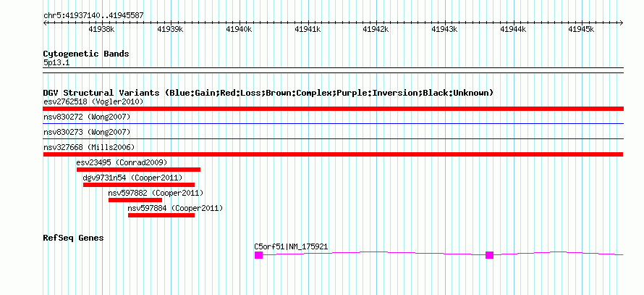Screen dimensions: 644x295
Task: Click the 41940k ruler position
Action: point(239,30)
